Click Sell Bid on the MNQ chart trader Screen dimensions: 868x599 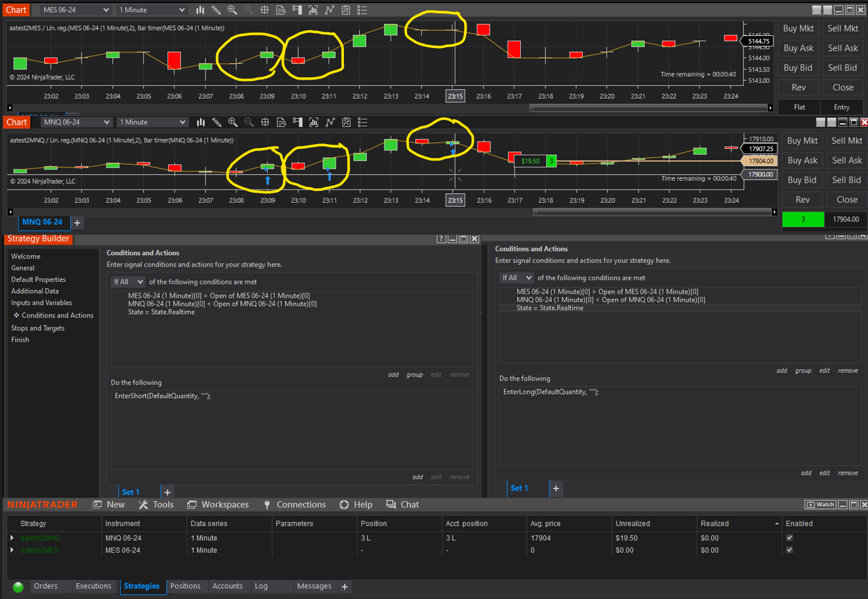(x=847, y=180)
